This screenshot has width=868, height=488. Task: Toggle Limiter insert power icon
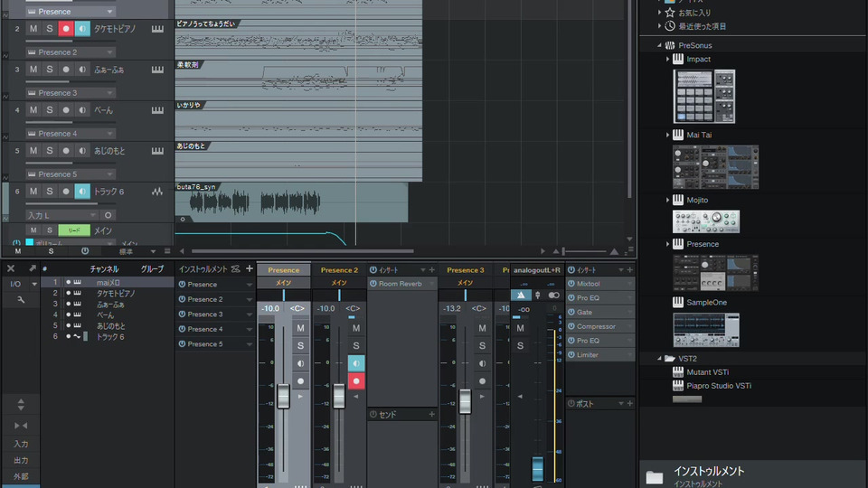click(x=571, y=354)
